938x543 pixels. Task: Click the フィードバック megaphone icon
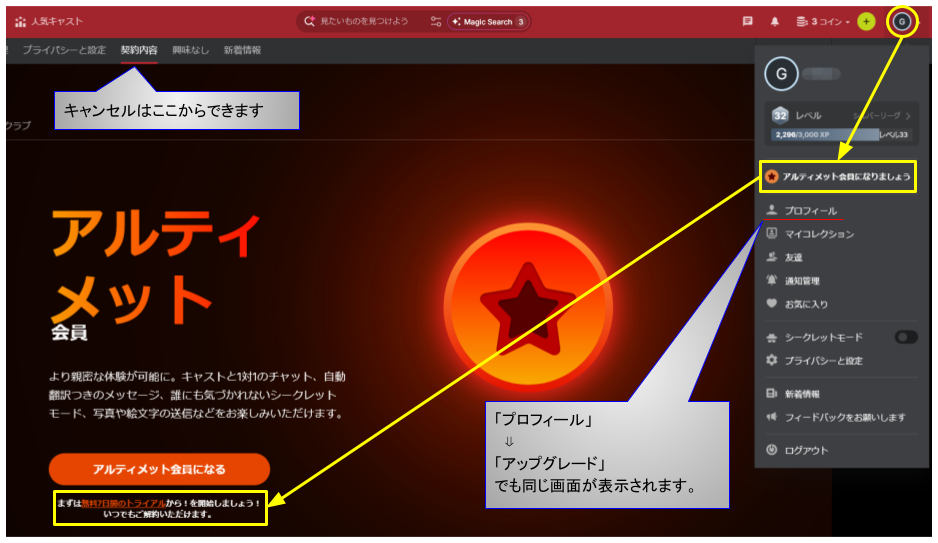click(x=772, y=416)
